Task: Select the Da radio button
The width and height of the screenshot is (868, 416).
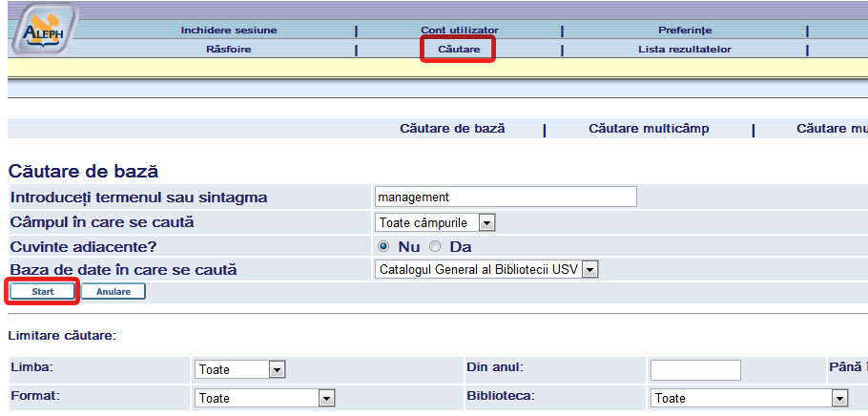Action: click(436, 246)
